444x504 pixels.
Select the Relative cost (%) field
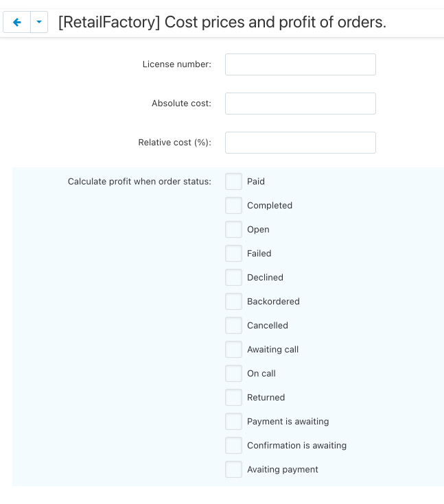click(300, 143)
